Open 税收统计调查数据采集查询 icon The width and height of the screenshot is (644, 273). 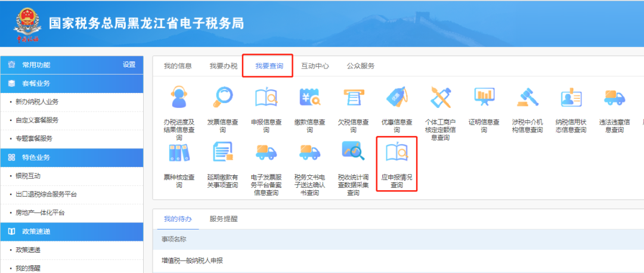click(x=353, y=151)
